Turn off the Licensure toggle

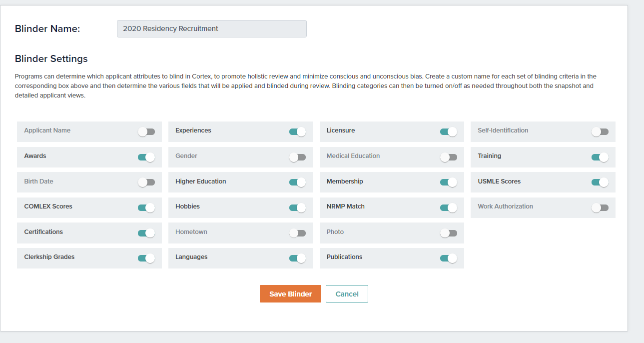(449, 131)
